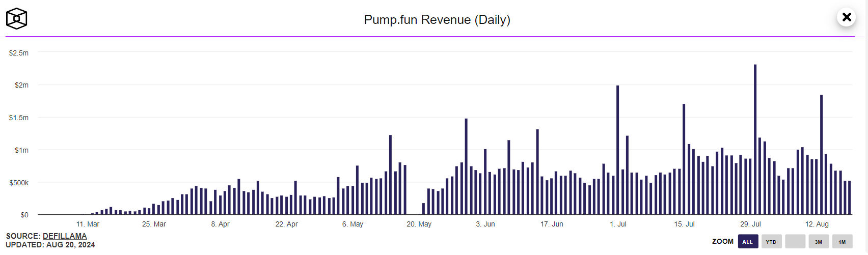Click the "12. Aug" x-axis date label
The height and width of the screenshot is (255, 868).
[817, 224]
